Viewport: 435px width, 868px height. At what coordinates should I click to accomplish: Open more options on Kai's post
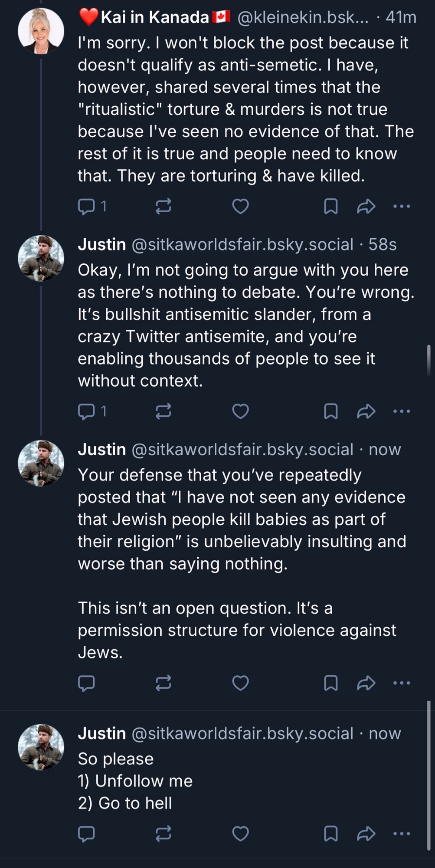pyautogui.click(x=402, y=206)
